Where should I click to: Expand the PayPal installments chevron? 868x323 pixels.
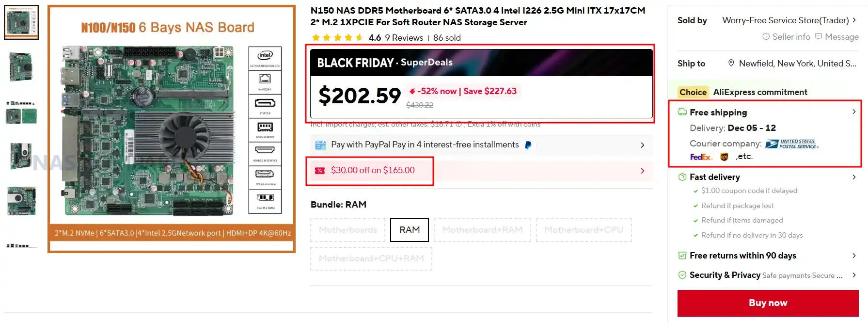(x=643, y=145)
